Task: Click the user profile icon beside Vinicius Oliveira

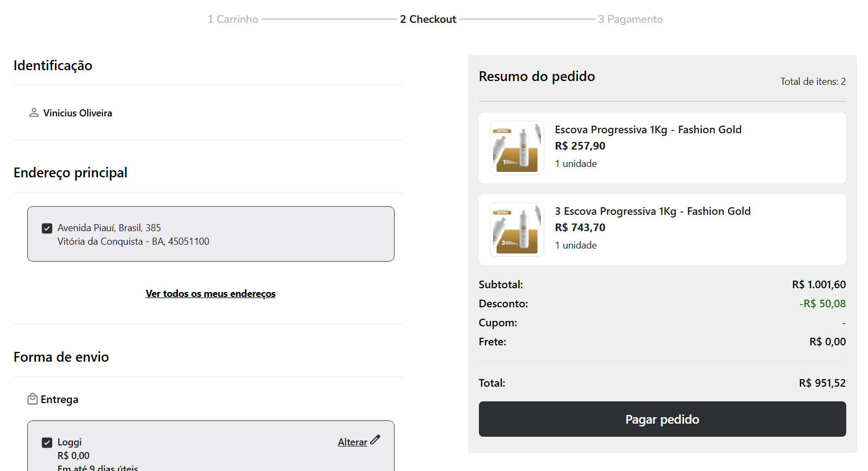Action: pos(34,113)
